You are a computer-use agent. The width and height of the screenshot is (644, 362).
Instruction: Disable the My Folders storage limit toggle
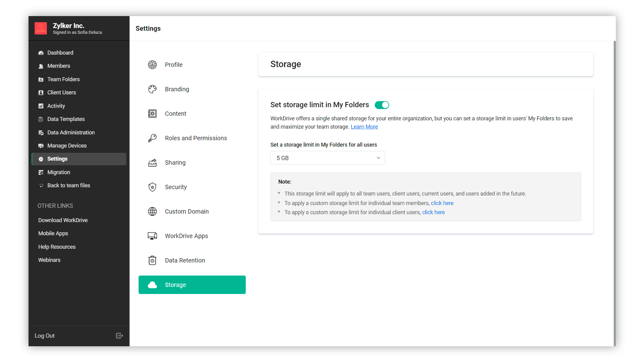point(382,105)
